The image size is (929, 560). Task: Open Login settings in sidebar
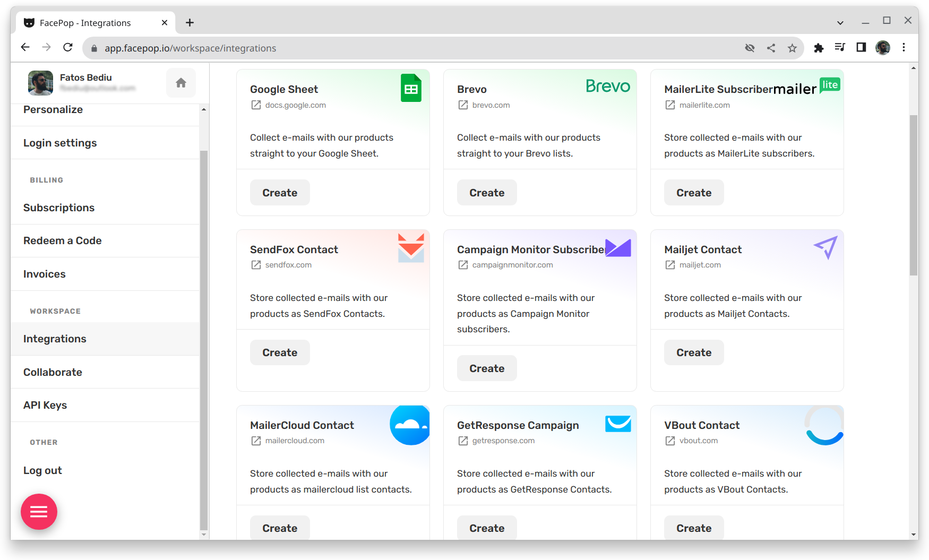(105, 143)
